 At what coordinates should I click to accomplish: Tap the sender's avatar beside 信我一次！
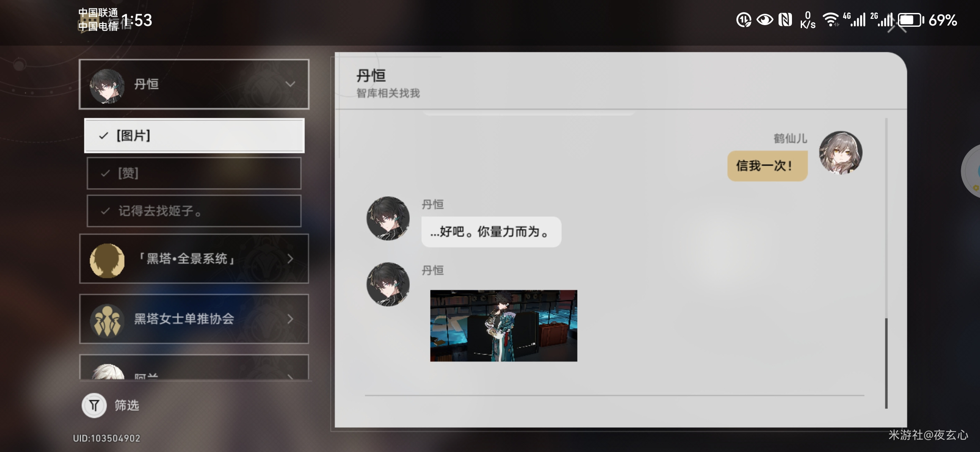coord(841,152)
